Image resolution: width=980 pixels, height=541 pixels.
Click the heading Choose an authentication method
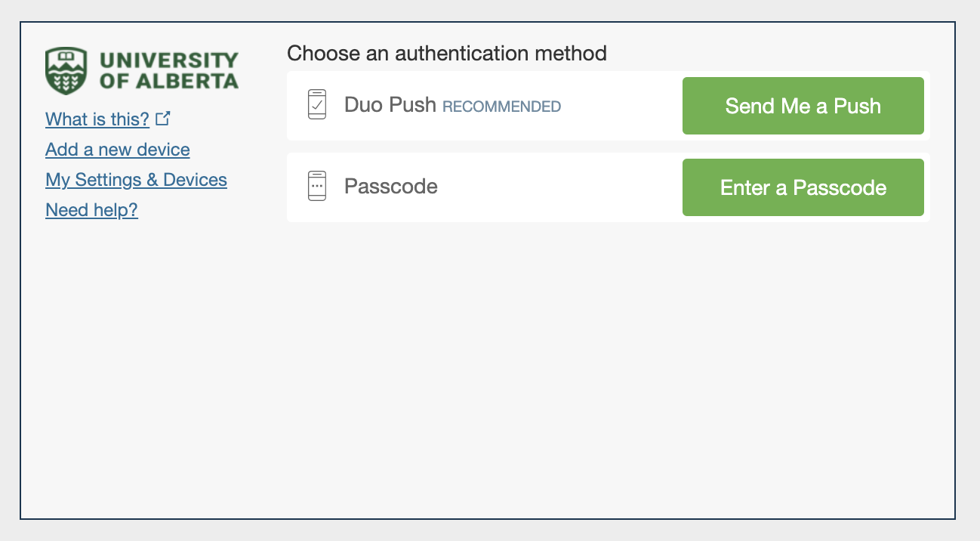446,53
